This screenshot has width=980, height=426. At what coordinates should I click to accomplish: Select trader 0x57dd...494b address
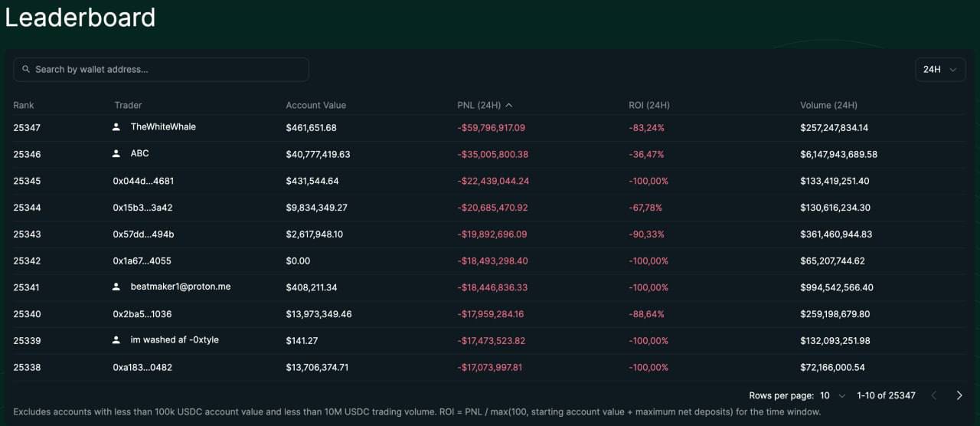point(143,234)
